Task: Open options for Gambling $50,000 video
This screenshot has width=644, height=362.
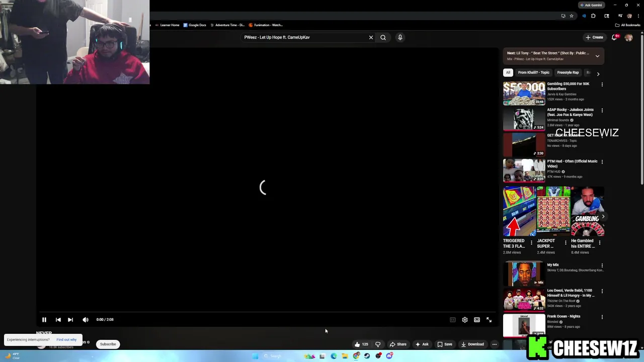Action: coord(602,84)
